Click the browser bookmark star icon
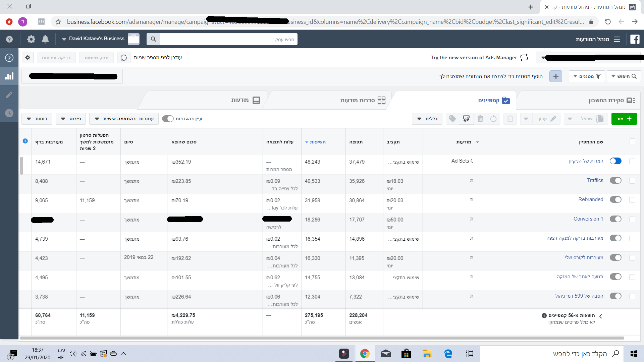644x362 pixels. [x=58, y=22]
